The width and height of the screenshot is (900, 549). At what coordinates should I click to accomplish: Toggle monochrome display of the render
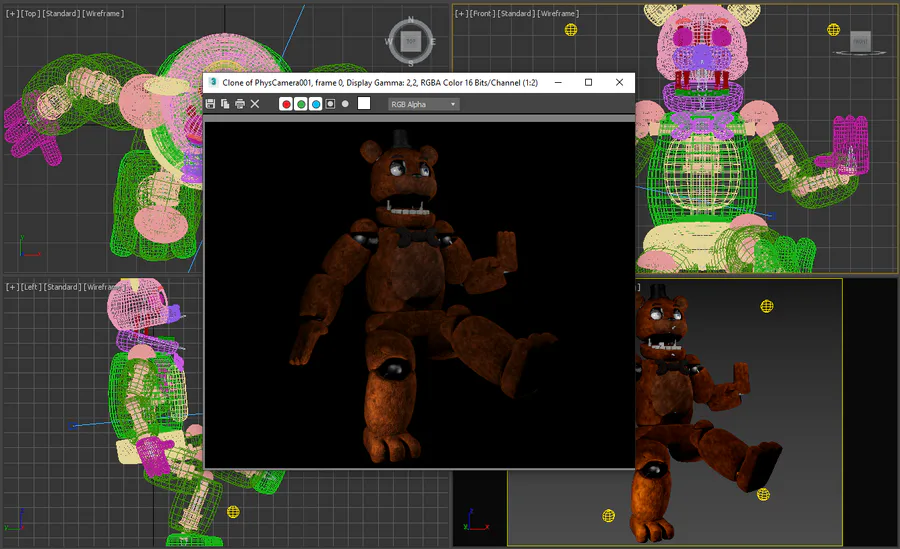(x=345, y=104)
